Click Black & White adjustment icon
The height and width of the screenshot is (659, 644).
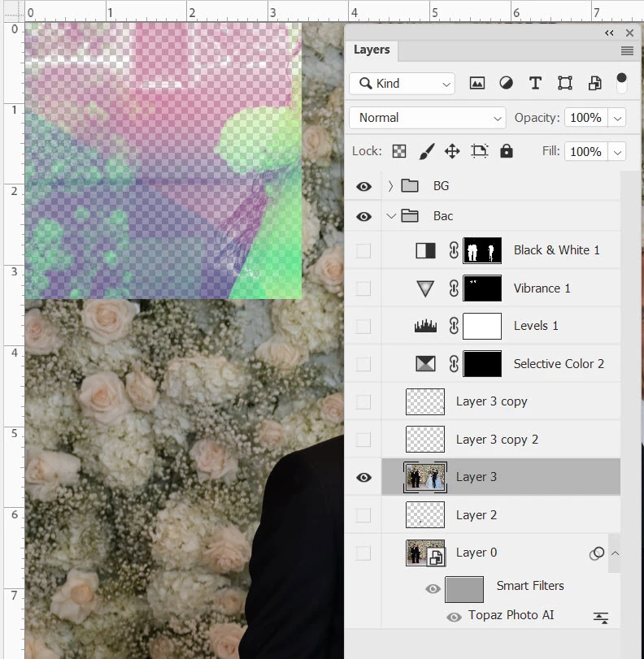click(425, 250)
